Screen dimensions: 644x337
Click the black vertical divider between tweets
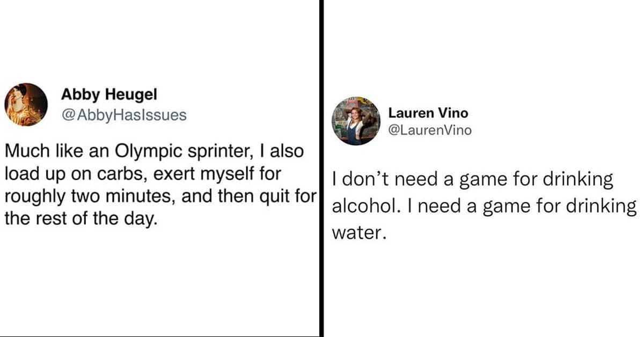tap(321, 169)
